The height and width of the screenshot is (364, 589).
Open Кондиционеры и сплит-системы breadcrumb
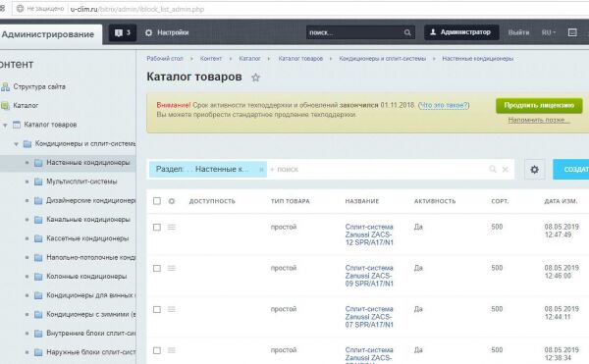(383, 59)
